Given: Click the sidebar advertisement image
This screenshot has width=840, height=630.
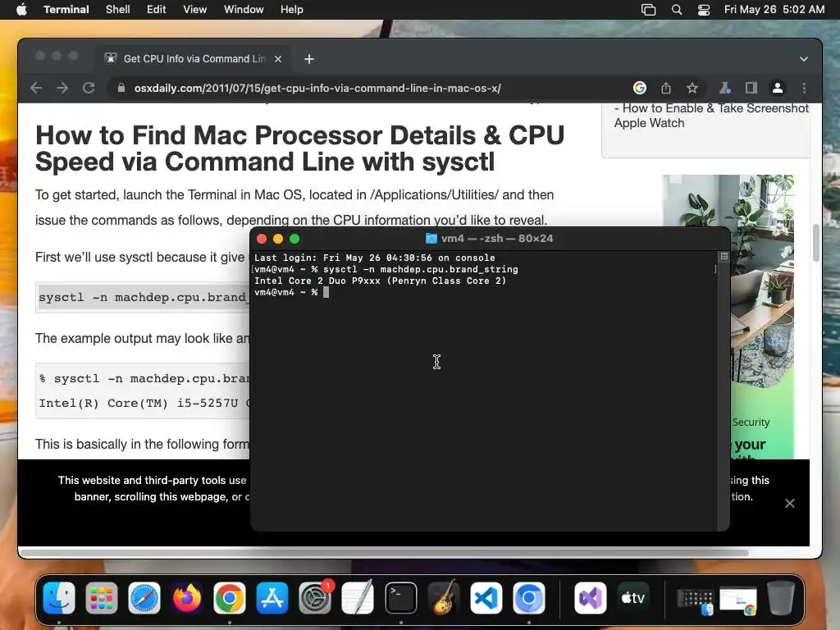Looking at the screenshot, I should pyautogui.click(x=728, y=316).
